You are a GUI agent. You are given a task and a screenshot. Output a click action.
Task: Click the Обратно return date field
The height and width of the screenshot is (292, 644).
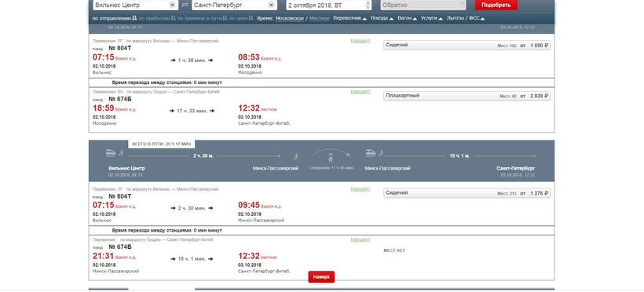point(423,5)
